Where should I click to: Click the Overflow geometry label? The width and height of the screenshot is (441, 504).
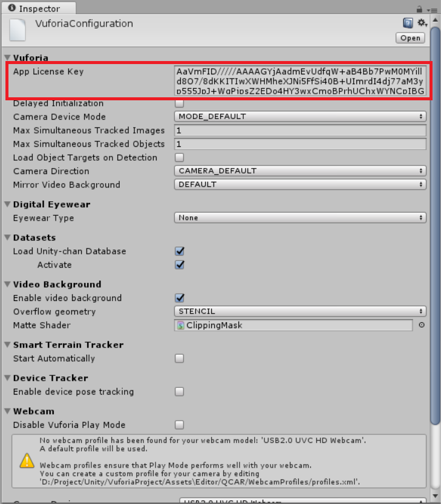pos(54,312)
